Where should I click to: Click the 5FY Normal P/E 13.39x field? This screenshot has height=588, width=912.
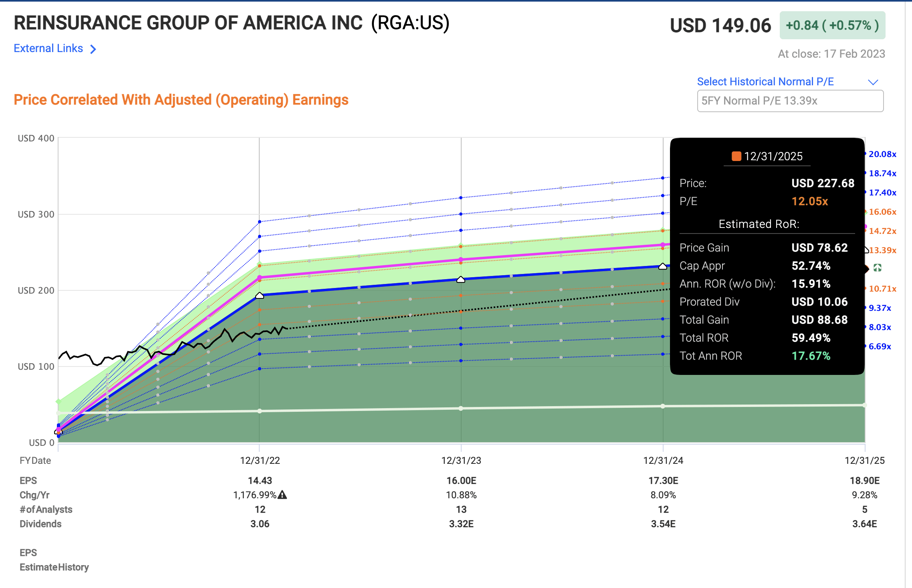[790, 101]
